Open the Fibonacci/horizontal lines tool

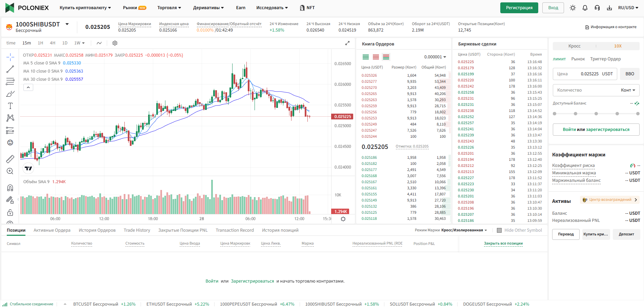10,81
